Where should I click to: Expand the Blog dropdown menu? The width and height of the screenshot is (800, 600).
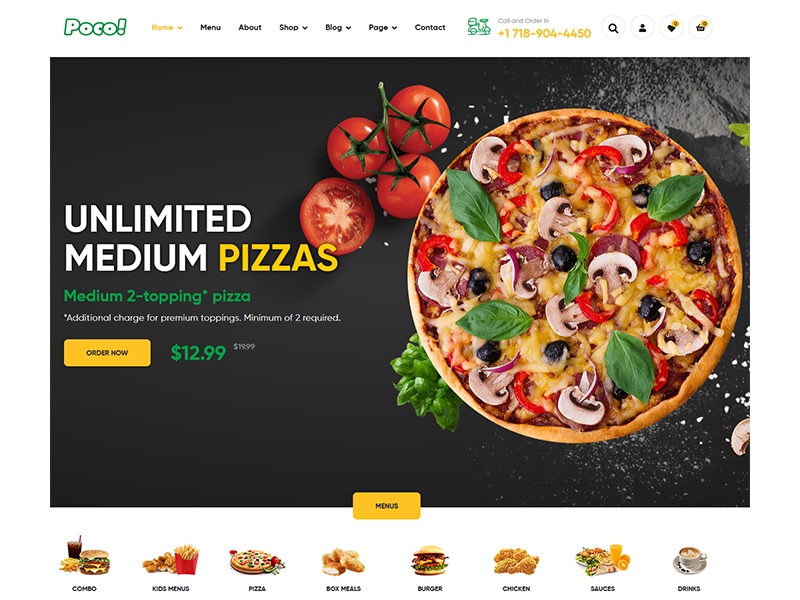tap(338, 28)
